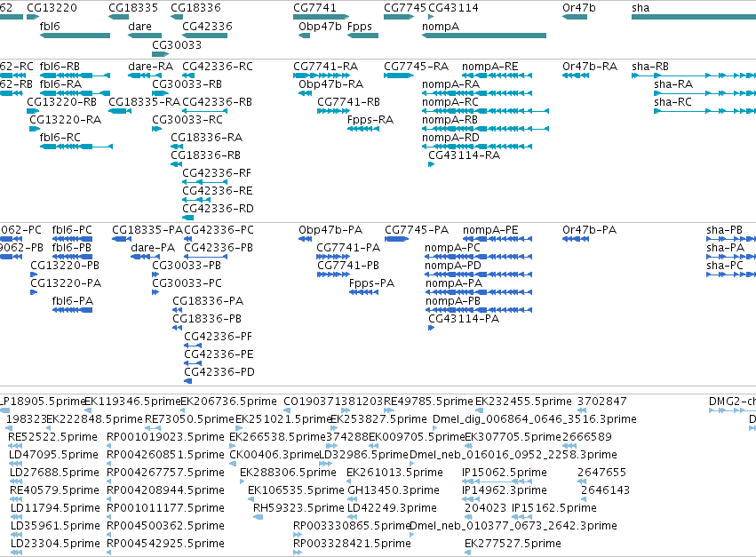This screenshot has width=756, height=557.
Task: Select the CG18335-RA transcript
Action: pos(144,102)
